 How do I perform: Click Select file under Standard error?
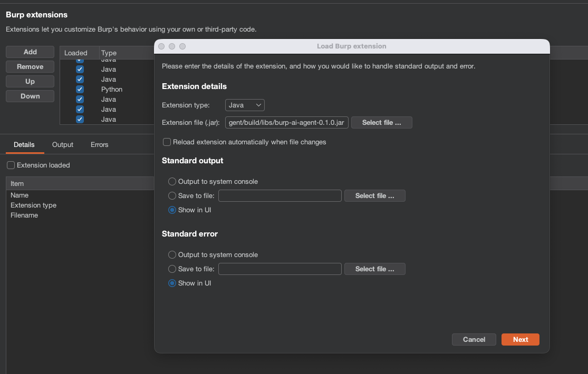[374, 269]
